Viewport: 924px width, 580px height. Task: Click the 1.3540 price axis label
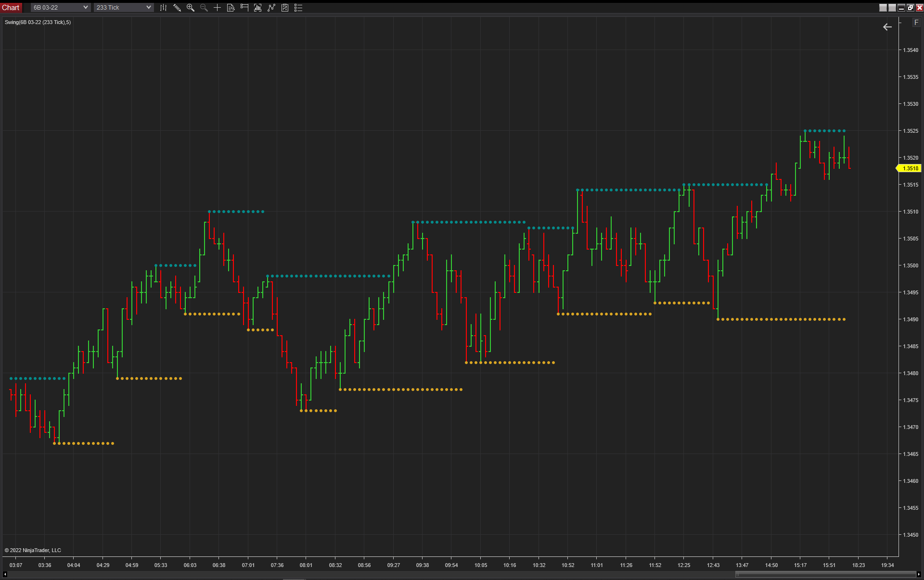coord(911,50)
